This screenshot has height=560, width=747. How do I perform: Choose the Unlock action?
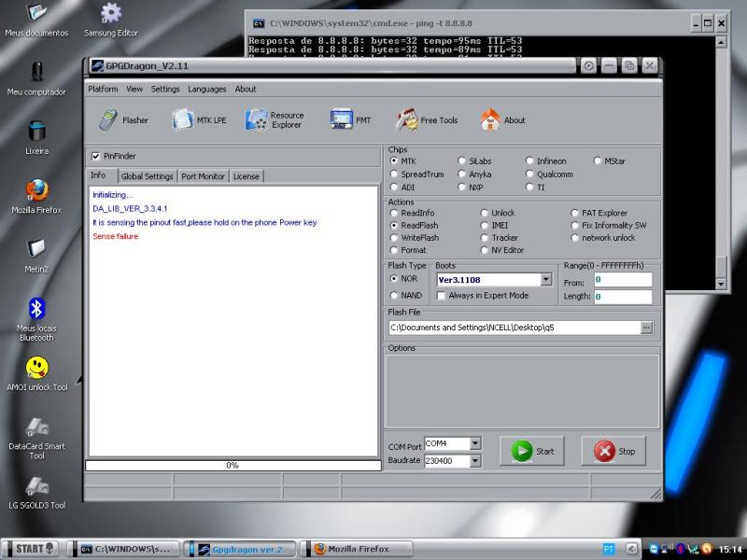[485, 213]
